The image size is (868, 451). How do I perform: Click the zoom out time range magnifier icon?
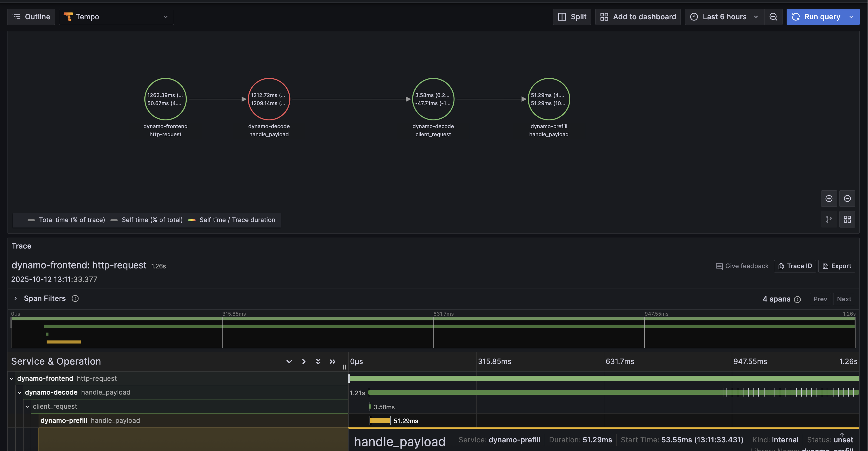(773, 17)
